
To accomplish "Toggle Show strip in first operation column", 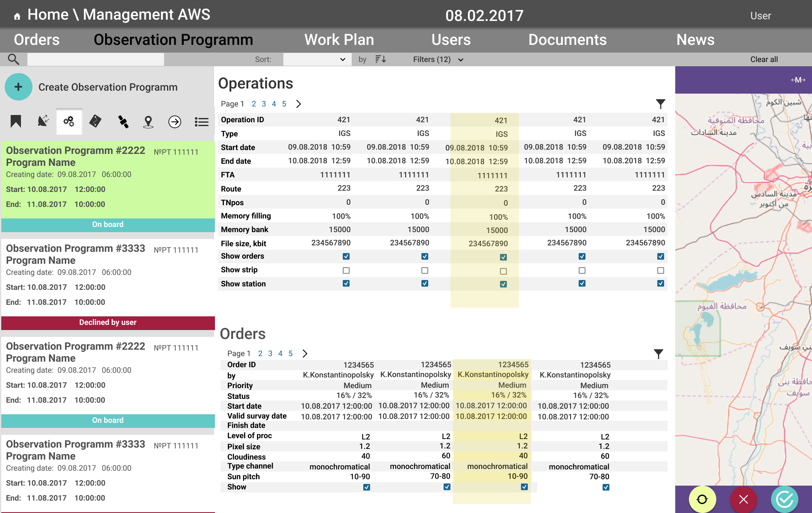I will click(346, 271).
